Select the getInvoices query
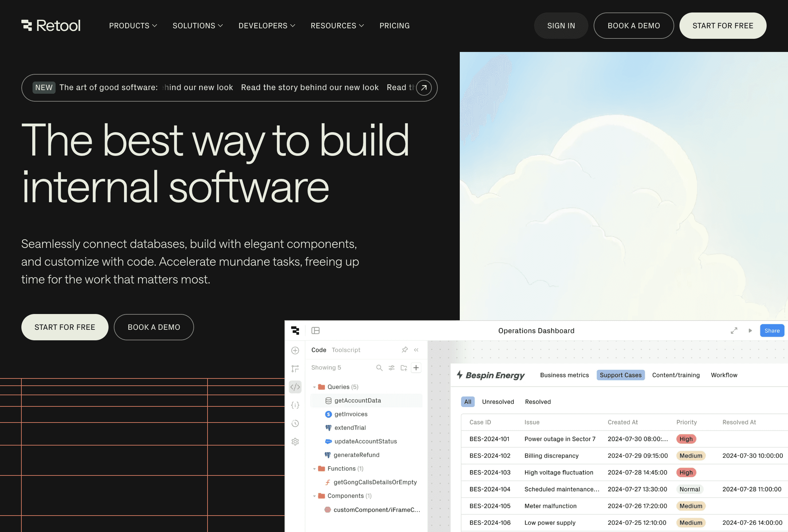788x532 pixels. (351, 414)
